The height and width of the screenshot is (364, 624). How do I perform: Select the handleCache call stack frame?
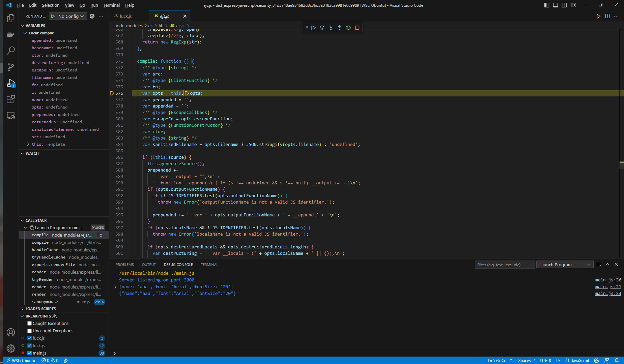(64, 250)
